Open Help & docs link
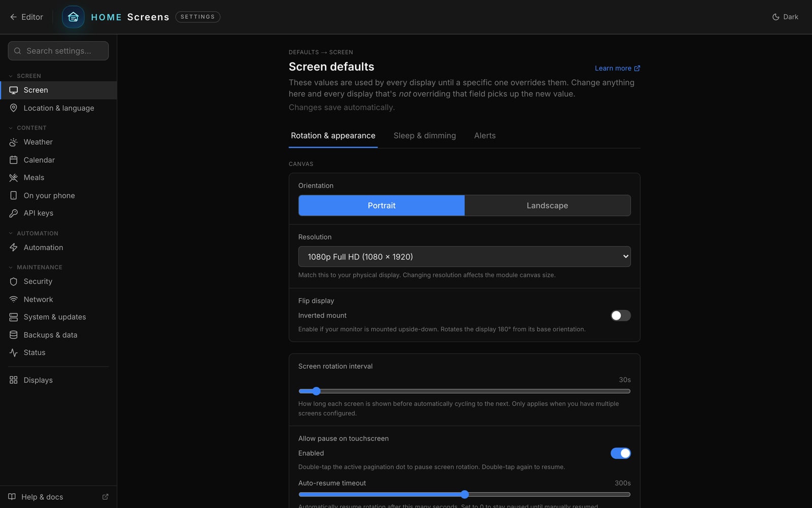 [x=58, y=497]
